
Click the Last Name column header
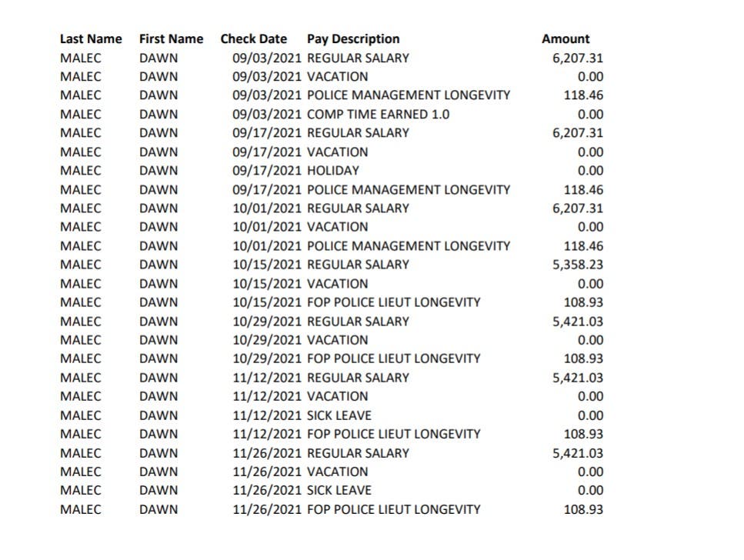[x=91, y=38]
